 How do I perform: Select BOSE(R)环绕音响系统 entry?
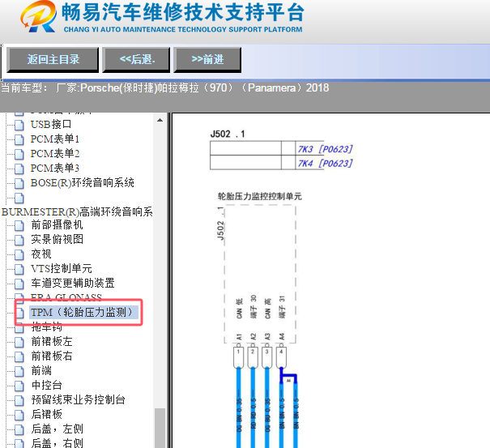pyautogui.click(x=83, y=183)
